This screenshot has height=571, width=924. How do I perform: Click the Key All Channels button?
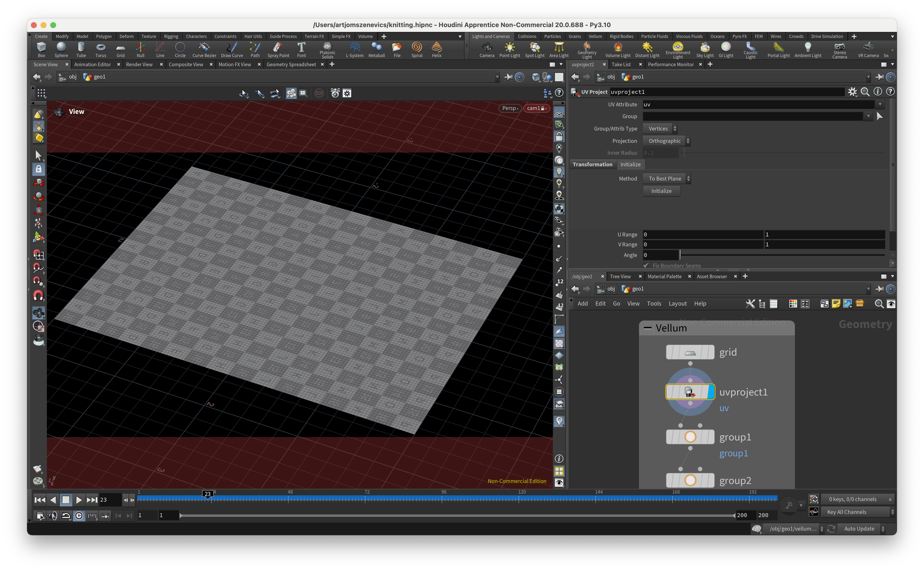(846, 512)
